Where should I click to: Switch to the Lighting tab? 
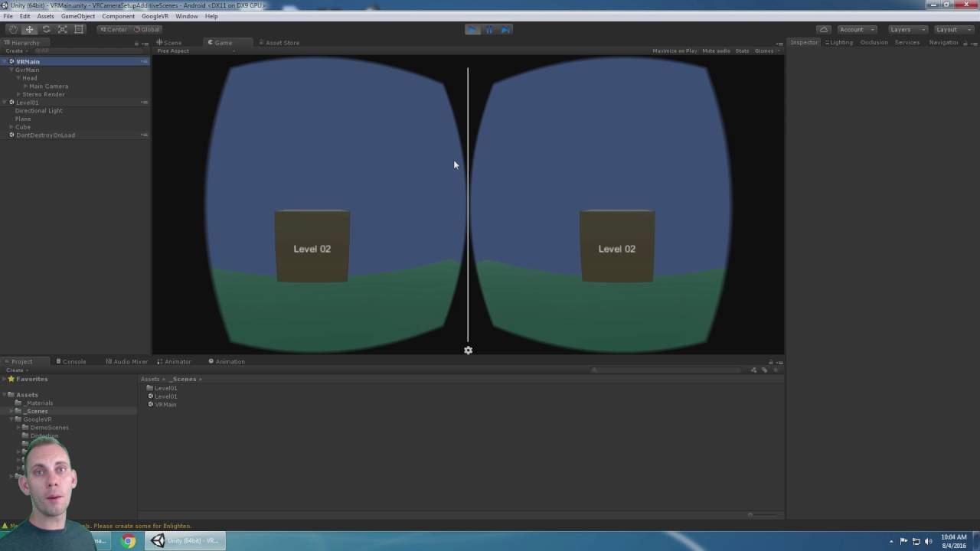[x=839, y=42]
